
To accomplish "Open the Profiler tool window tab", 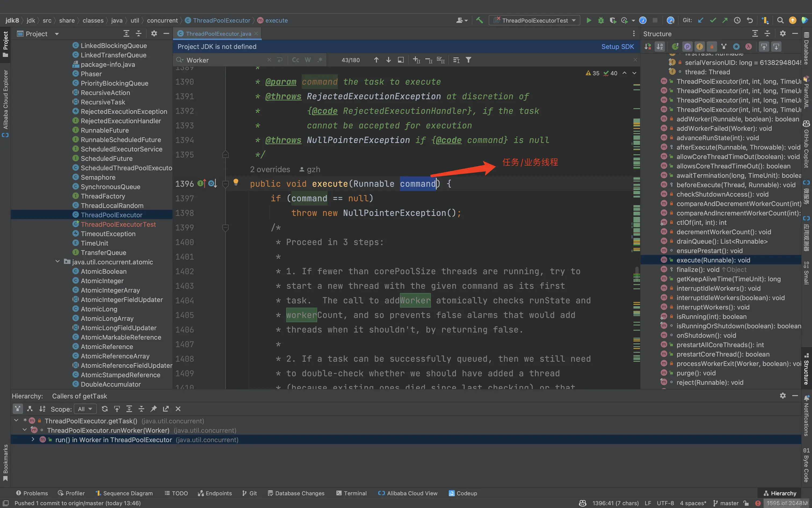I will pyautogui.click(x=71, y=493).
